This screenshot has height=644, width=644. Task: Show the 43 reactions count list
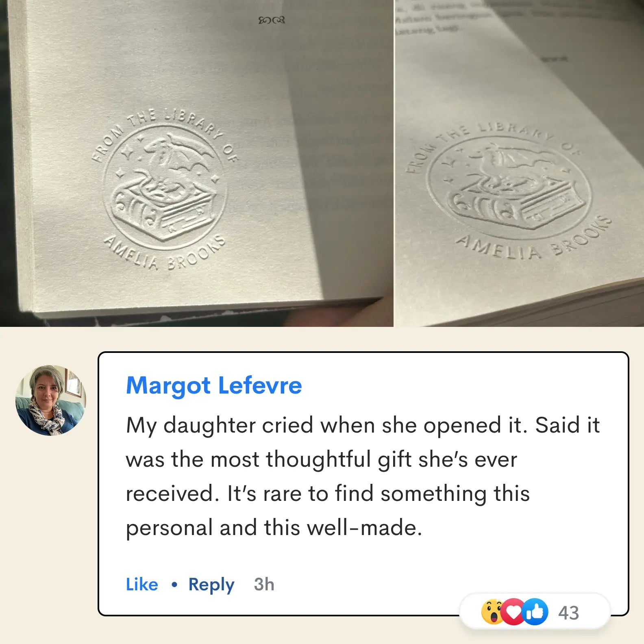(x=568, y=613)
